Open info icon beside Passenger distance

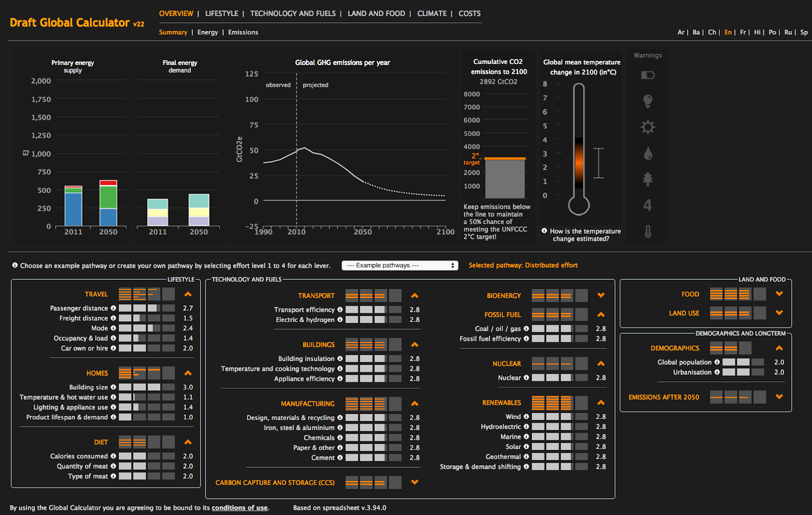(113, 308)
